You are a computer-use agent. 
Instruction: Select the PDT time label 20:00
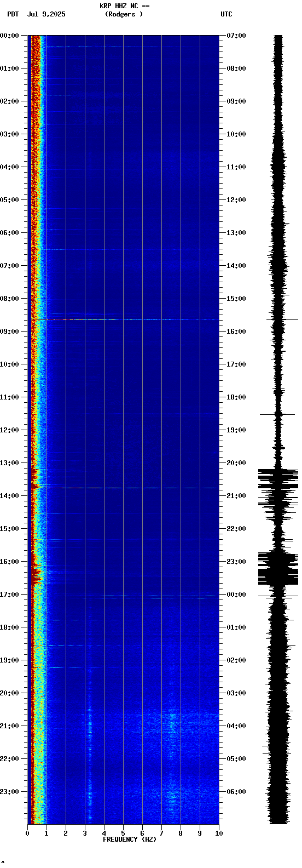pos(9,693)
